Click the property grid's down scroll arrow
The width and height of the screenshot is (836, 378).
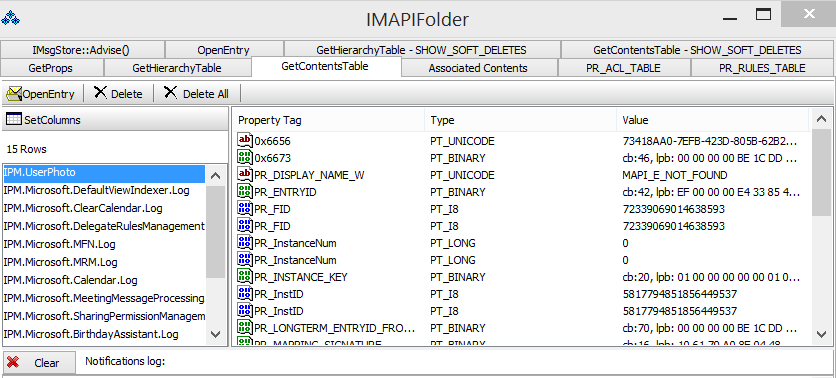pos(821,334)
